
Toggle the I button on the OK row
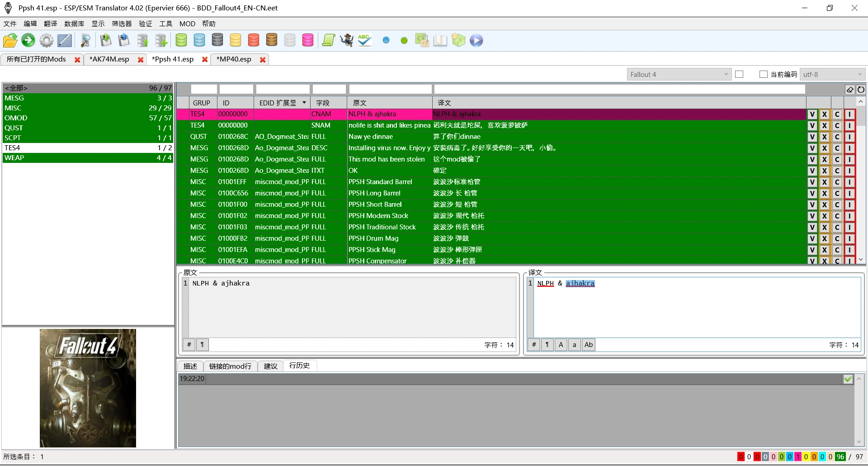[x=849, y=171]
